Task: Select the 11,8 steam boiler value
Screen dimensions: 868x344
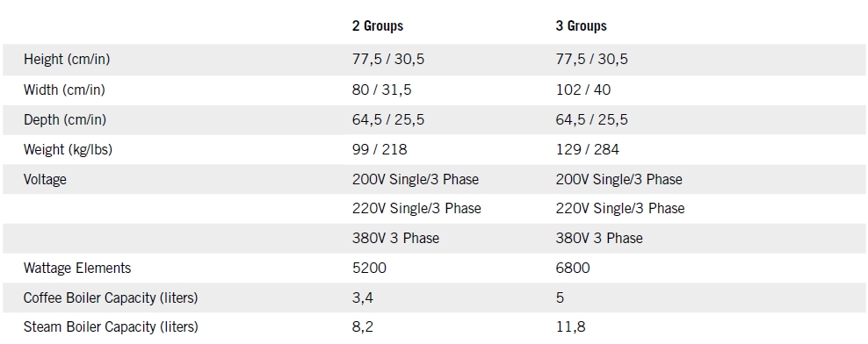Action: click(571, 326)
